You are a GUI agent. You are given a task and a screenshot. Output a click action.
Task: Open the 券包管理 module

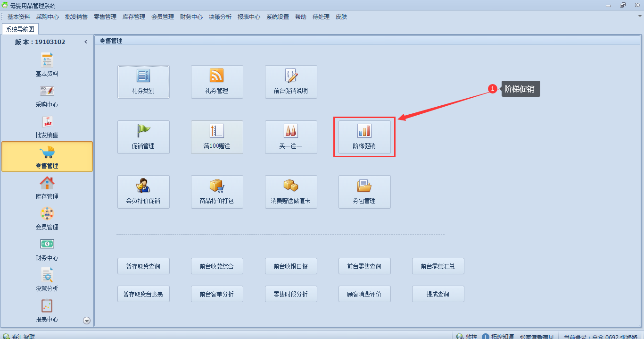364,192
